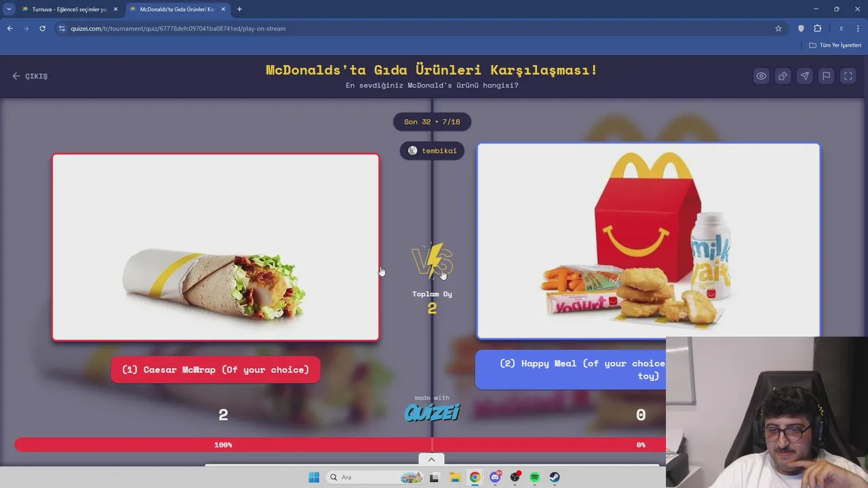The height and width of the screenshot is (488, 868).
Task: Click the flag report icon
Action: pos(827,76)
